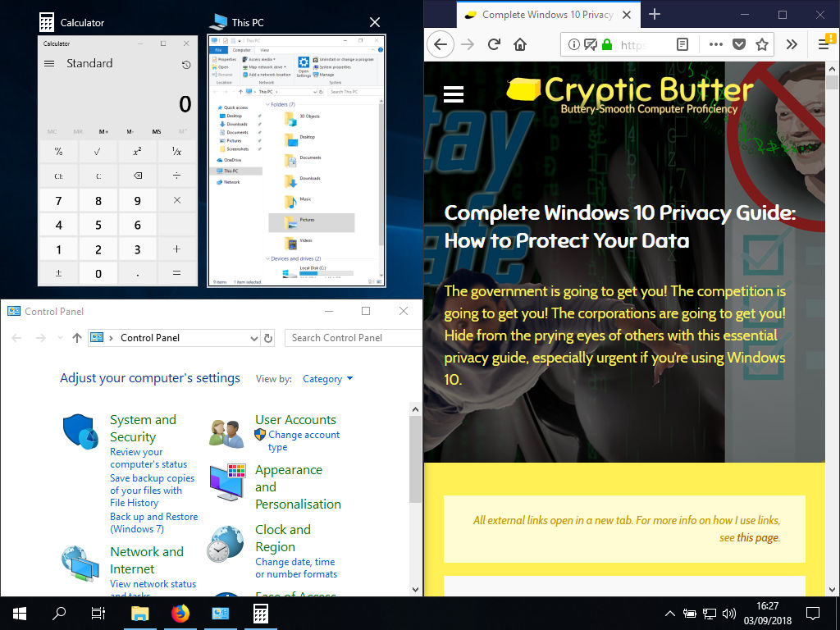
Task: Click the Calculator percent key
Action: [58, 152]
